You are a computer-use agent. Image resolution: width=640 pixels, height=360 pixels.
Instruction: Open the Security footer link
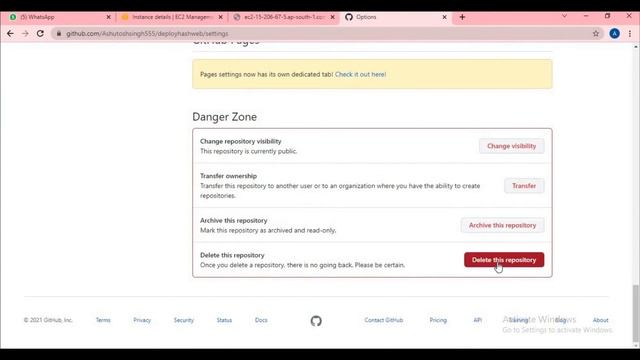(x=184, y=320)
